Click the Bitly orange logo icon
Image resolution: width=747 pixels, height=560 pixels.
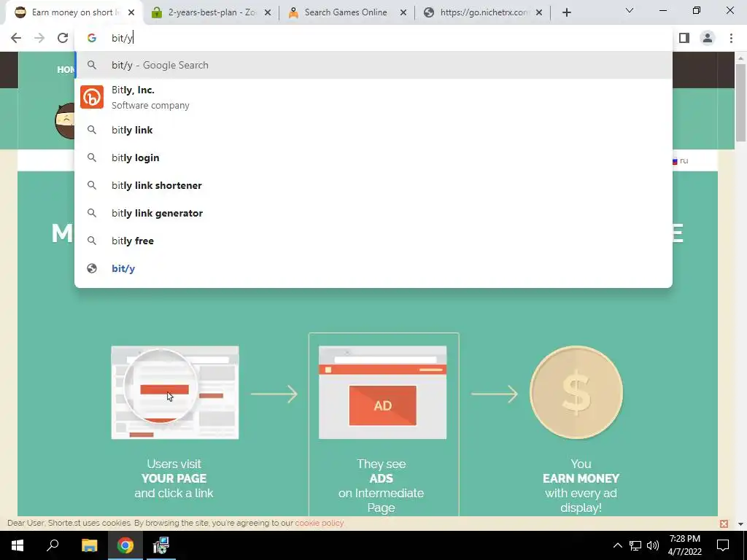[92, 97]
